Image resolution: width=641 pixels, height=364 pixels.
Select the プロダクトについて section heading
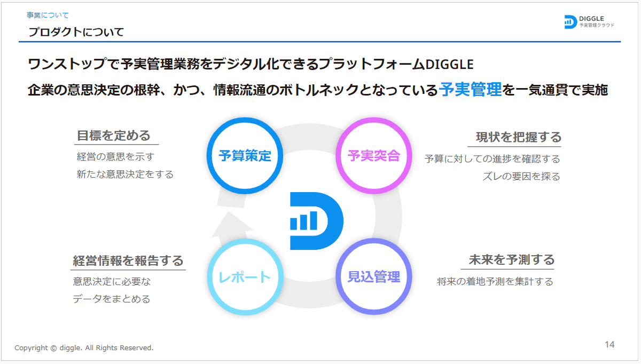76,31
